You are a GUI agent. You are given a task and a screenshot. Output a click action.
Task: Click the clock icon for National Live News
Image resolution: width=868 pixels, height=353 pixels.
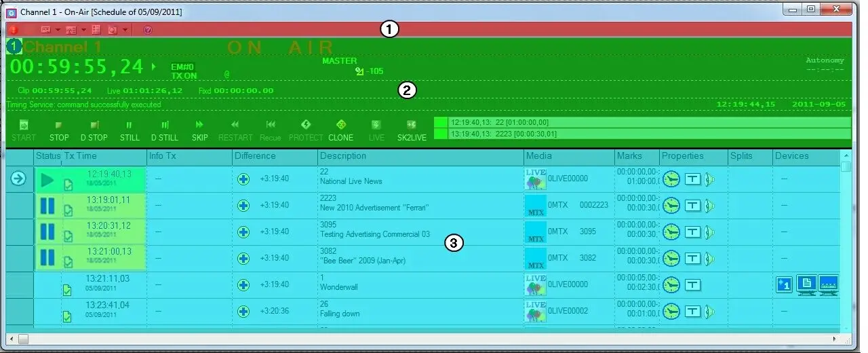[x=671, y=179]
